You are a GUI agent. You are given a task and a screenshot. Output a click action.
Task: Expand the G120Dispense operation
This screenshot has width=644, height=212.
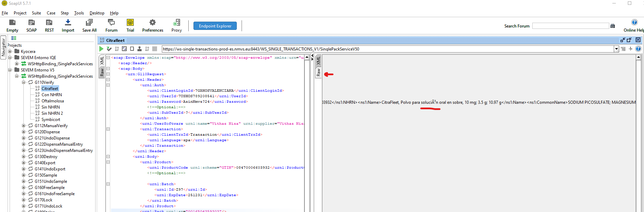[24, 132]
